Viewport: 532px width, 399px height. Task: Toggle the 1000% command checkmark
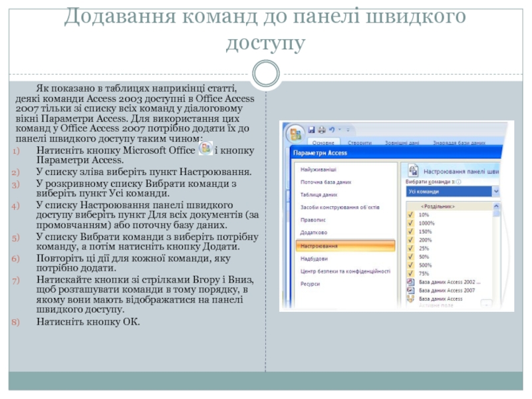click(x=411, y=223)
